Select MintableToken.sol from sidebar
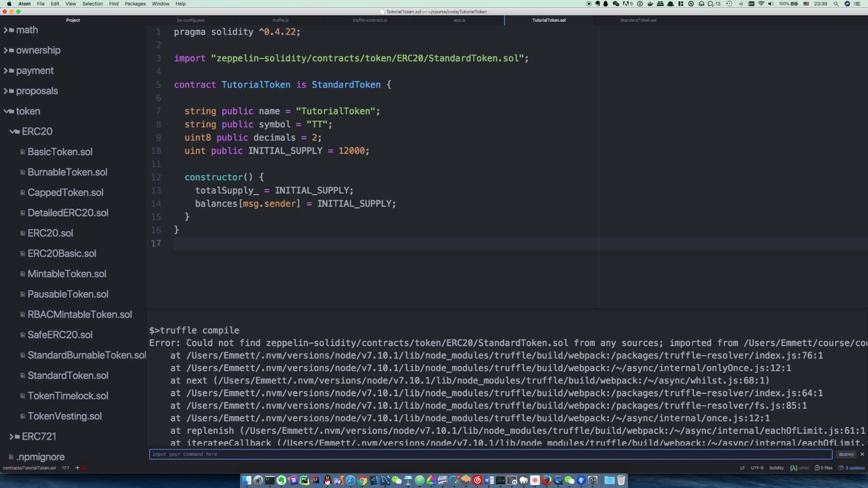The height and width of the screenshot is (488, 868). click(x=67, y=273)
